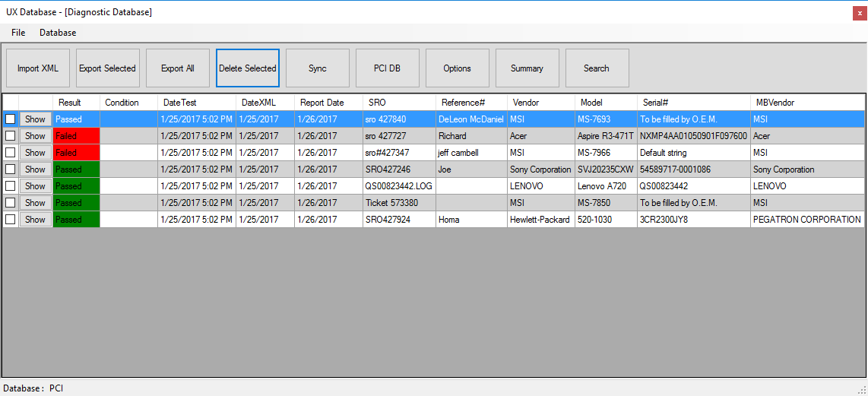Screen dimensions: 868x396
Task: Click the Search toolbar button
Action: [x=597, y=68]
